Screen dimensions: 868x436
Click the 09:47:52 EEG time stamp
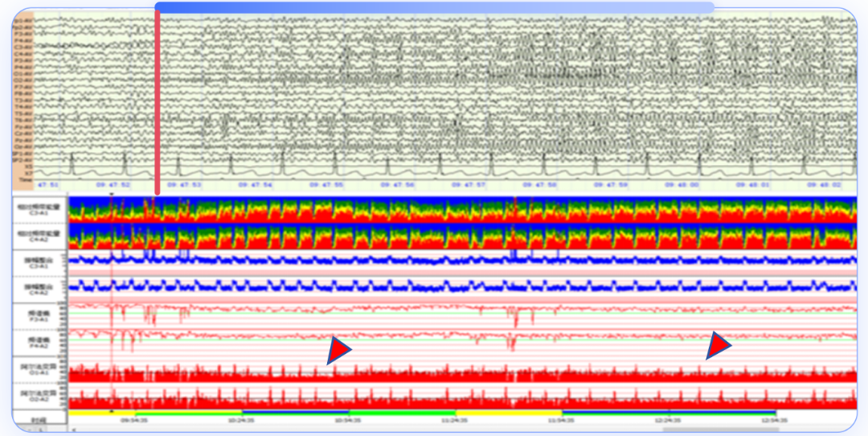click(113, 184)
